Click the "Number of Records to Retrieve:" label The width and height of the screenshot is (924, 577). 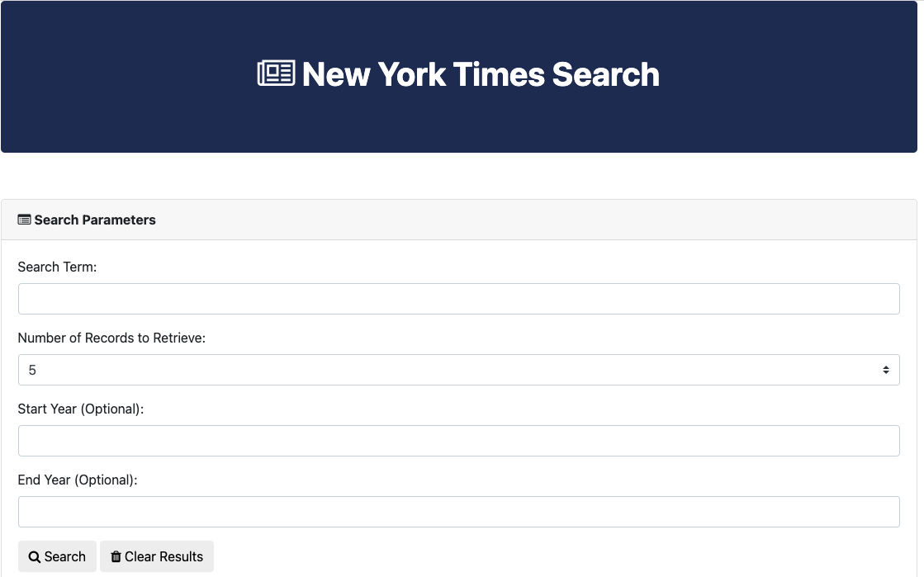(111, 338)
